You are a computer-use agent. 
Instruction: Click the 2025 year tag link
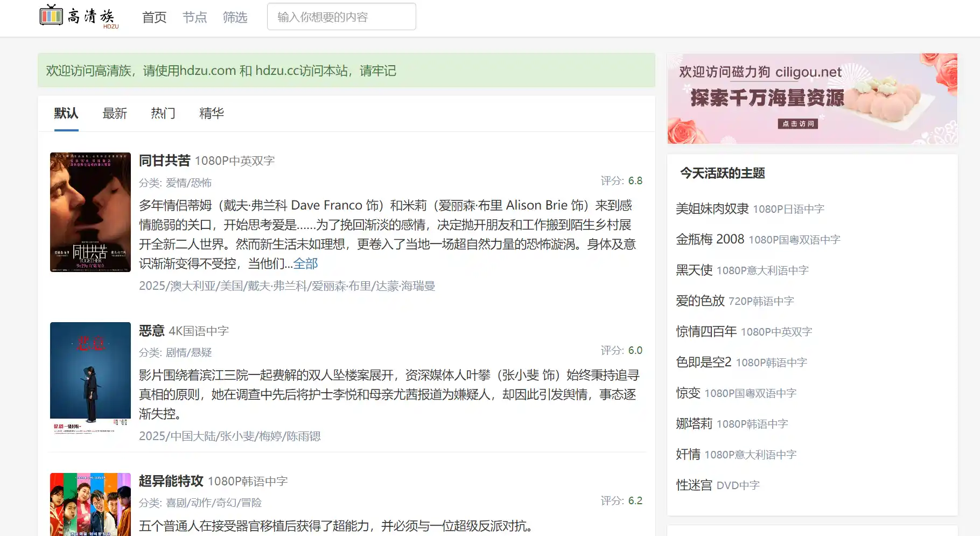click(151, 286)
